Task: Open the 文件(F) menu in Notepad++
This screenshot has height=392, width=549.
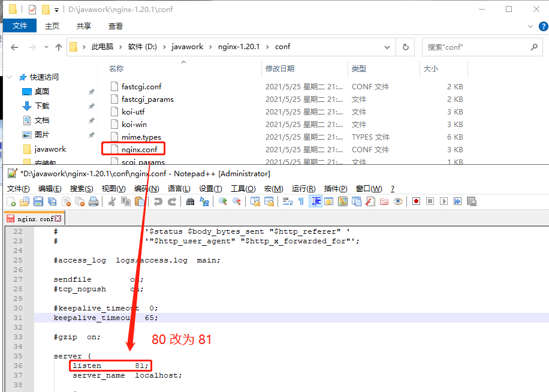Action: [x=18, y=189]
